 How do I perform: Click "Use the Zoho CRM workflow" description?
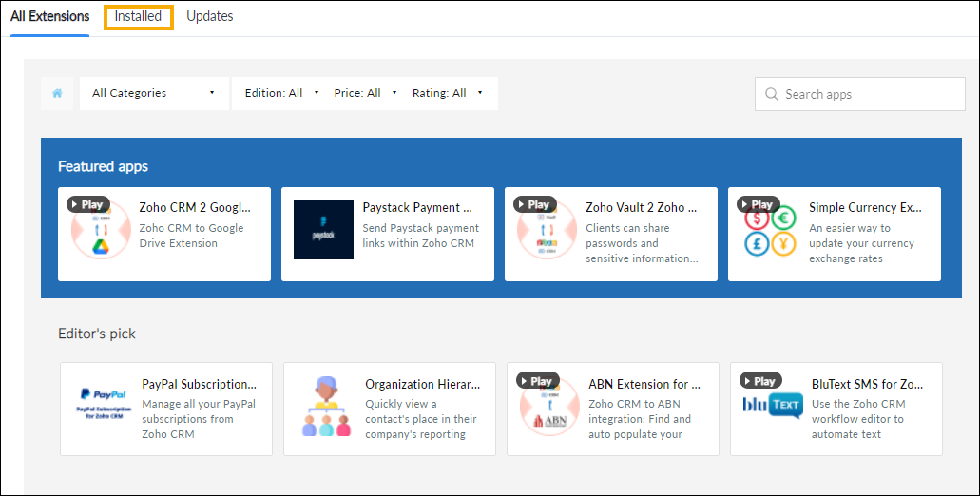(858, 419)
